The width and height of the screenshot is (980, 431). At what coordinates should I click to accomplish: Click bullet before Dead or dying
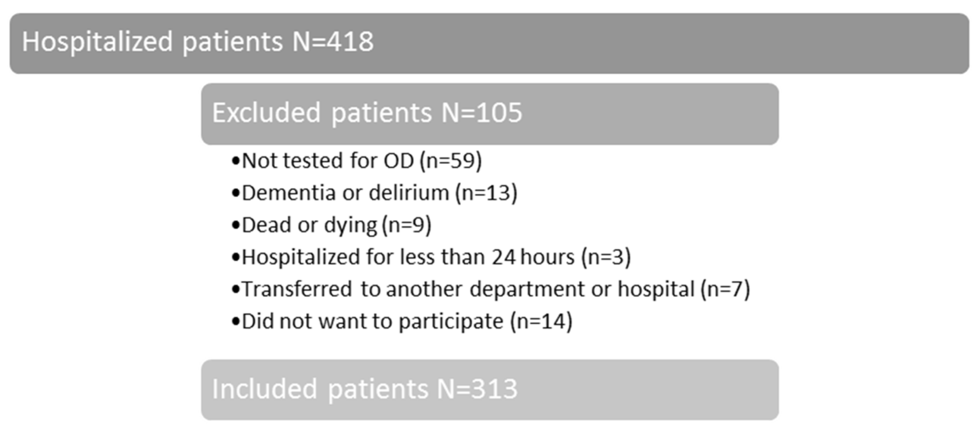(x=236, y=225)
